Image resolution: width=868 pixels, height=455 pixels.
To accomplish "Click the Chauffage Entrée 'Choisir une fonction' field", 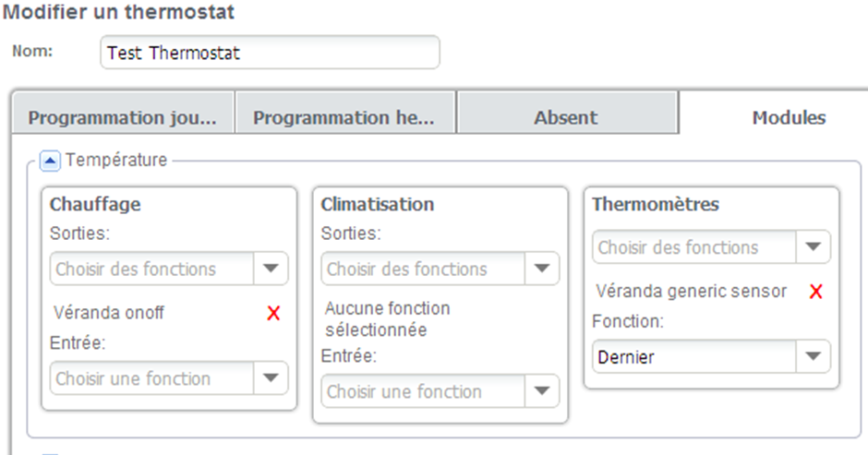I will [152, 377].
